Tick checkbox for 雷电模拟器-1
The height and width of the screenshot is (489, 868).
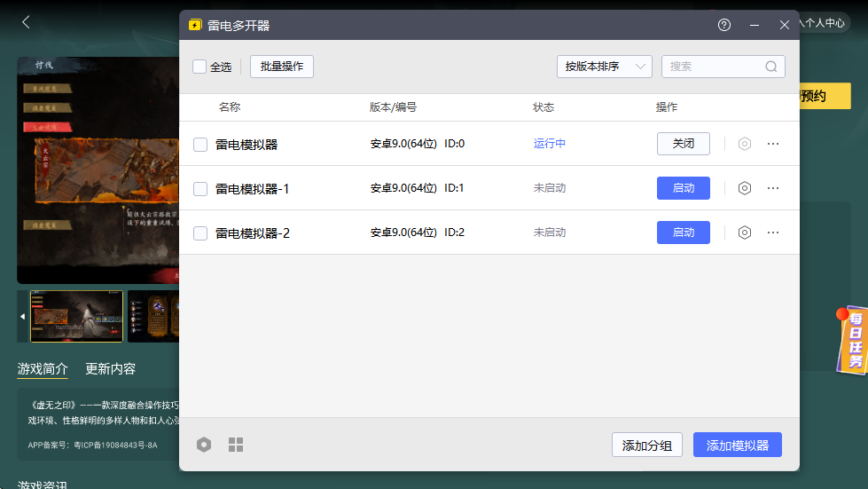coord(200,189)
